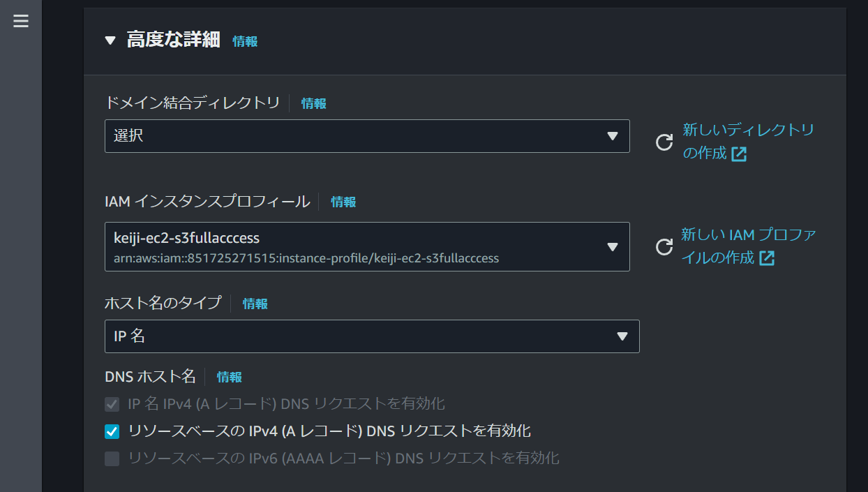Open the IAM instance profile keiji-ec2-s3fullacccess dropdown
This screenshot has height=492, width=868.
point(367,246)
